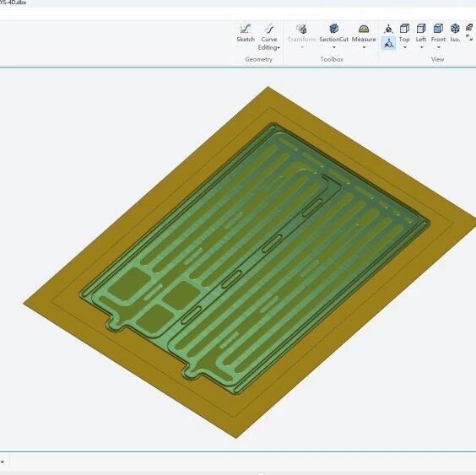Screen dimensions: 476x475
Task: Click the fit-to-window arrows icon
Action: (469, 38)
